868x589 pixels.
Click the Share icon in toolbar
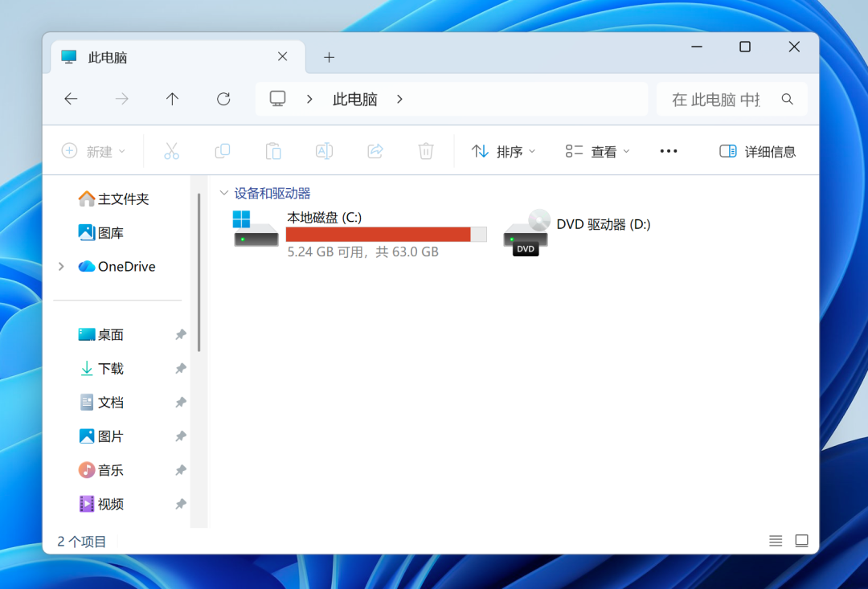click(375, 151)
